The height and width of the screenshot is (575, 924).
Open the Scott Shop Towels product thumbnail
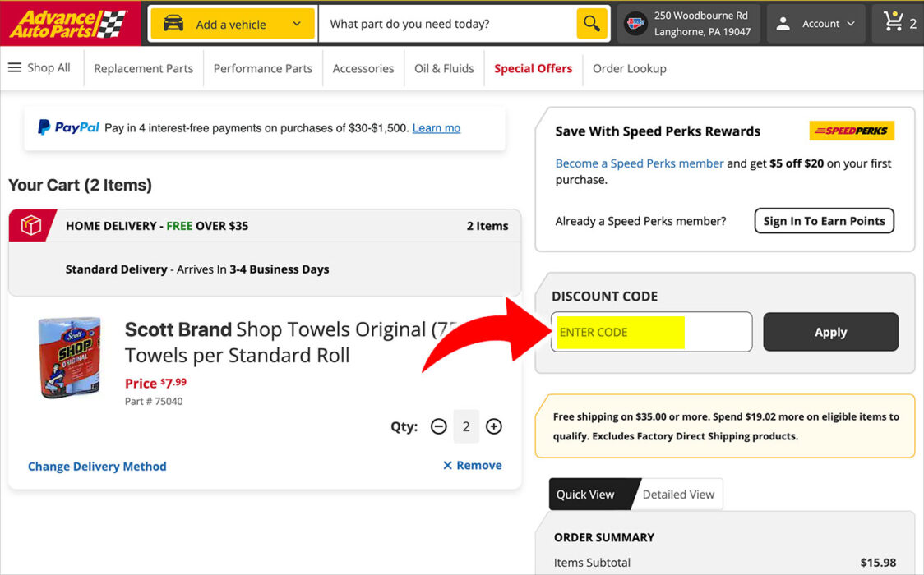[70, 357]
